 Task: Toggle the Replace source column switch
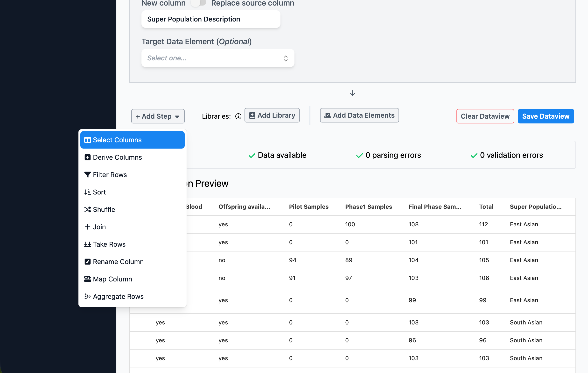tap(198, 3)
